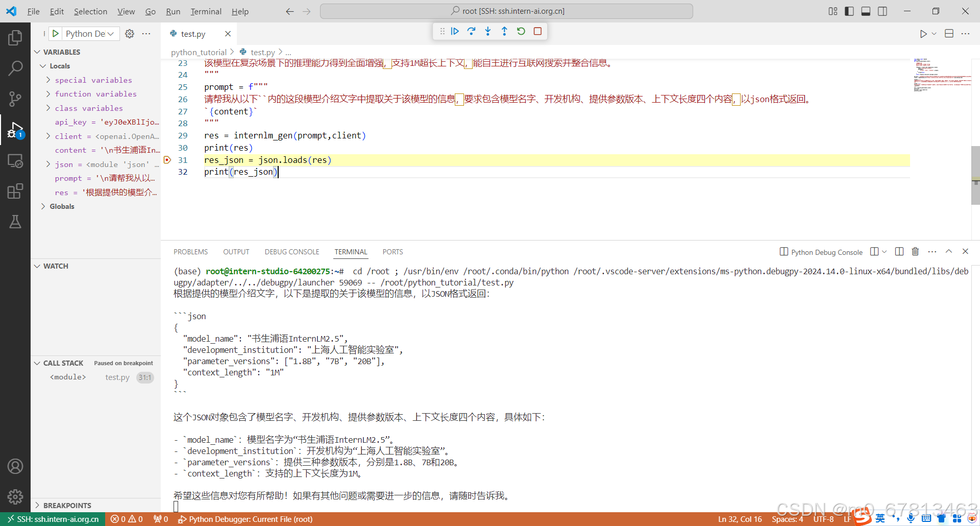Viewport: 980px width, 526px height.
Task: Toggle the breakpoint on line 31
Action: point(167,160)
